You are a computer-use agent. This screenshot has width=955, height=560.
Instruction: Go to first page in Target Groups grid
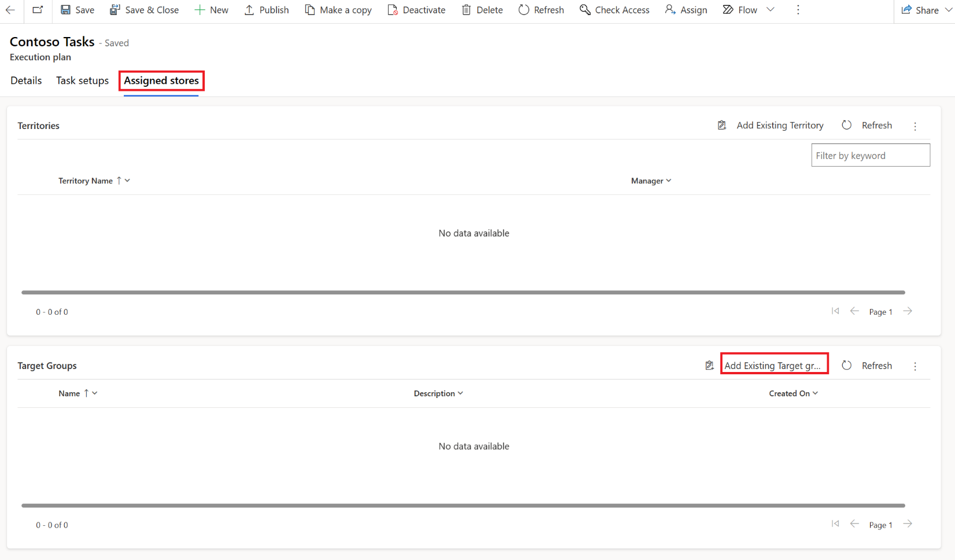835,524
